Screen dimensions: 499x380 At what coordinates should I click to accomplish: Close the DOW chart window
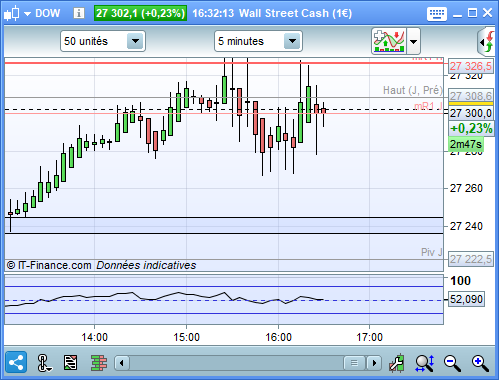tap(487, 13)
